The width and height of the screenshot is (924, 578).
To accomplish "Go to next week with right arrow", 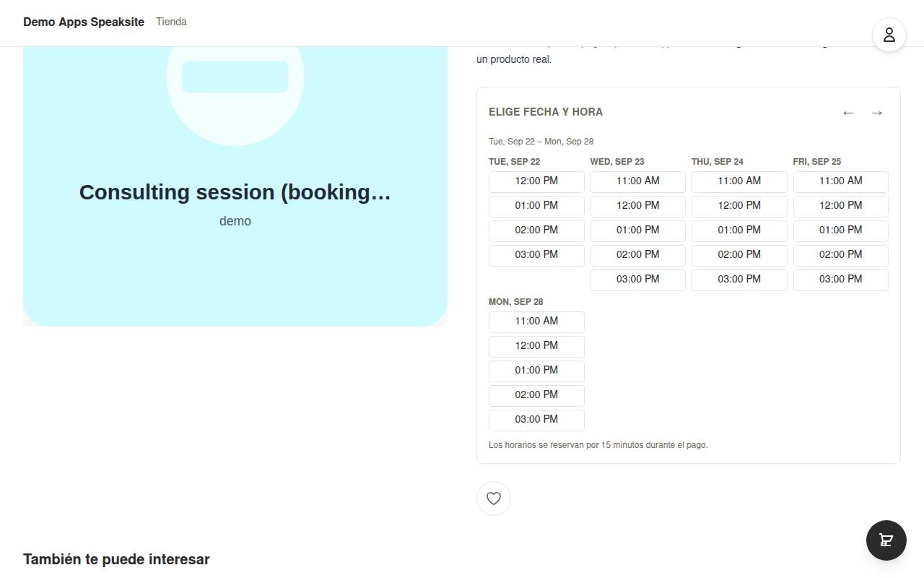I will pos(877,113).
